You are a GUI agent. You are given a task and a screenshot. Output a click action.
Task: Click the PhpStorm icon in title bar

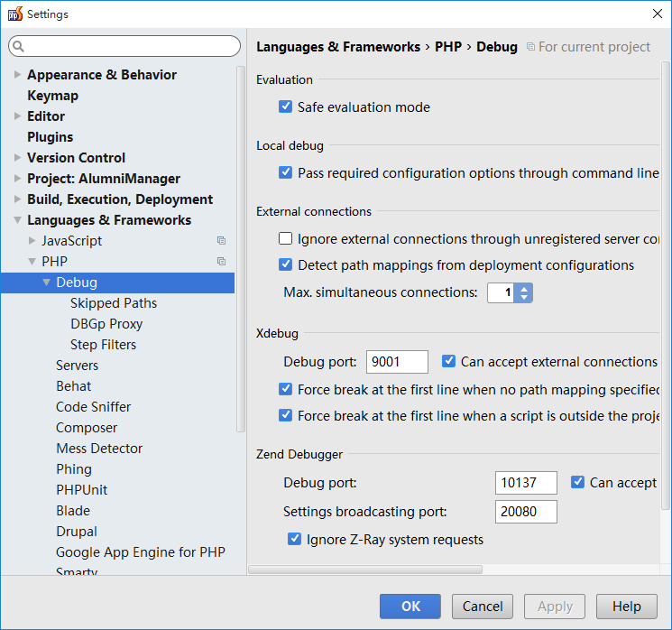(x=15, y=14)
